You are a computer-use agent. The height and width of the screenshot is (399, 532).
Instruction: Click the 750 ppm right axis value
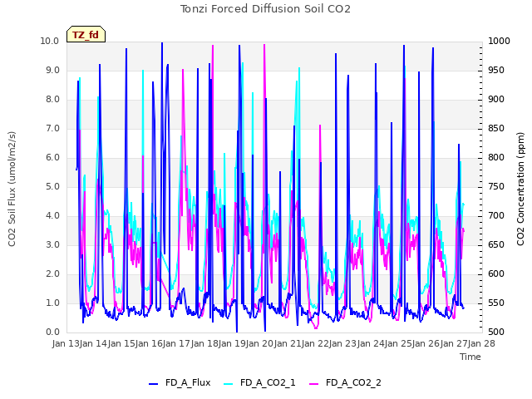[496, 187]
